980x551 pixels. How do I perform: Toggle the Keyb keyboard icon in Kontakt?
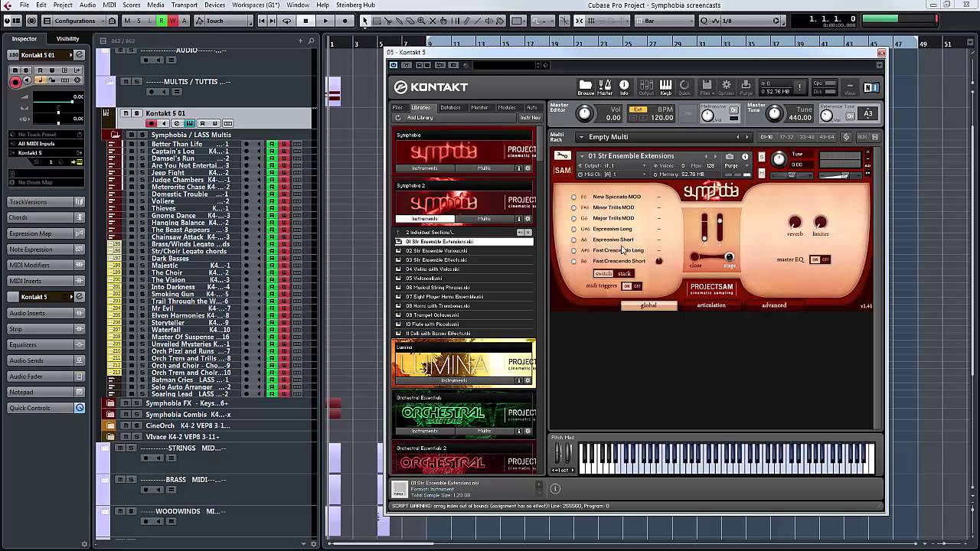pyautogui.click(x=665, y=86)
